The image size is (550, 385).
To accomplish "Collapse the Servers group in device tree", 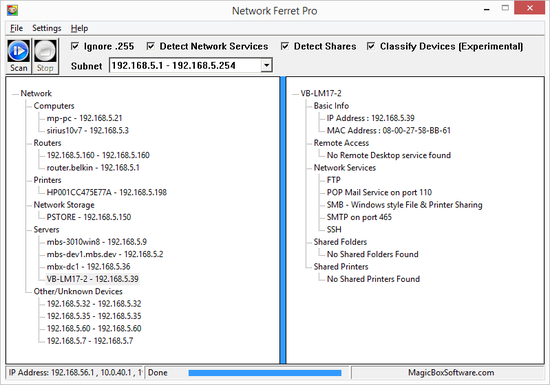I will (x=46, y=229).
